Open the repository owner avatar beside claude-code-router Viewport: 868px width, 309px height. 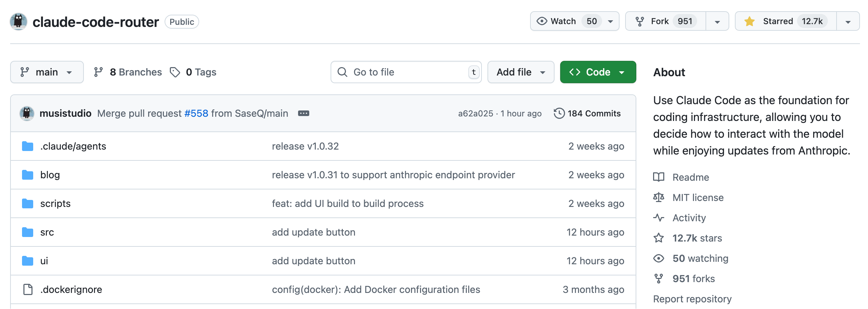[19, 22]
